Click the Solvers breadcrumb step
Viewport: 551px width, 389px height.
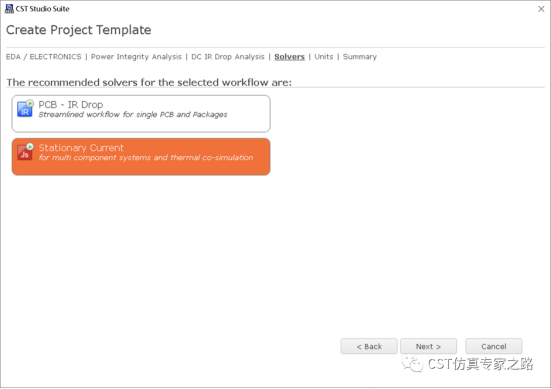(289, 57)
